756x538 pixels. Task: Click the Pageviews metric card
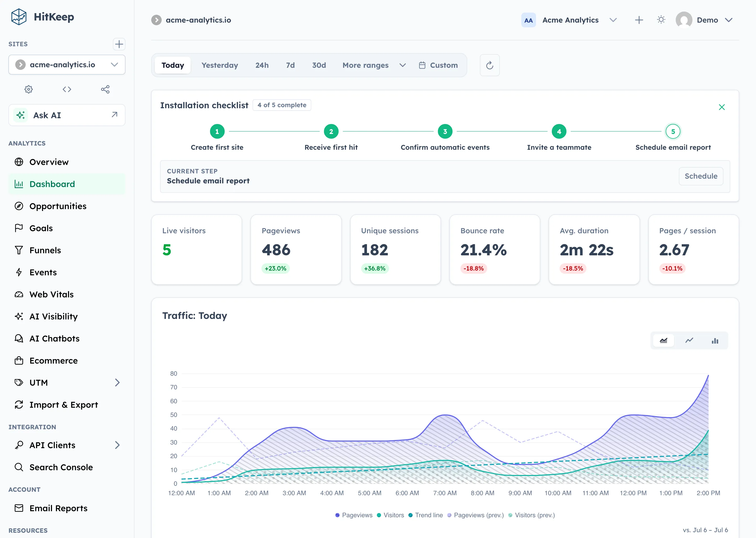(x=296, y=250)
